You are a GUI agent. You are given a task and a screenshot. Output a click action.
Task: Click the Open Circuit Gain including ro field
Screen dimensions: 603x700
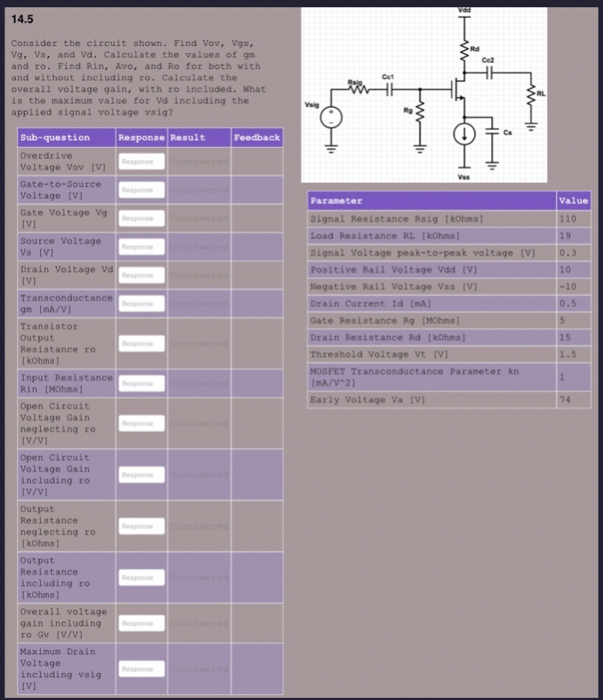click(141, 474)
